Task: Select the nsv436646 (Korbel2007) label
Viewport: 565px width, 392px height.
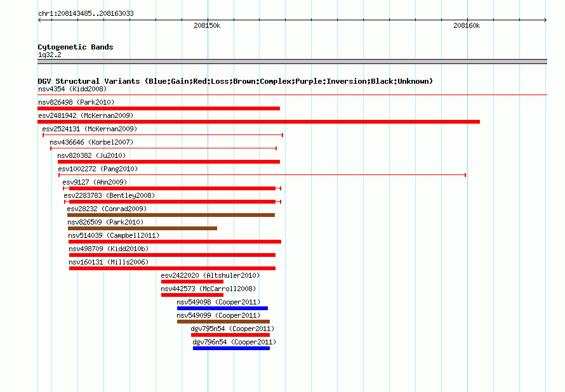Action: point(91,142)
